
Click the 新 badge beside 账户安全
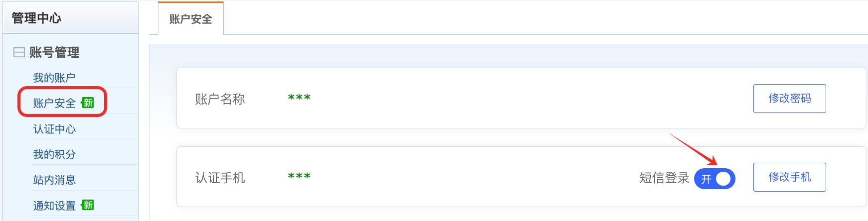click(88, 103)
